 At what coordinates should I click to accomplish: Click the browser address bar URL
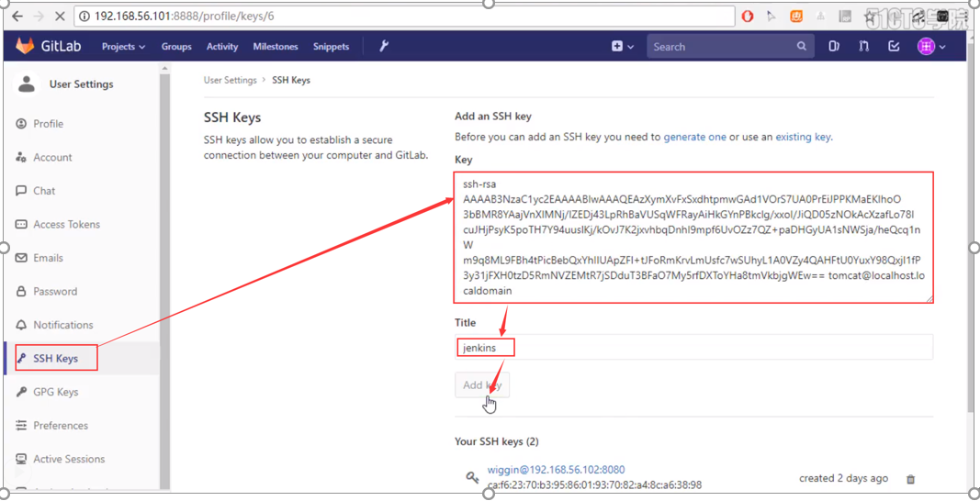[404, 17]
